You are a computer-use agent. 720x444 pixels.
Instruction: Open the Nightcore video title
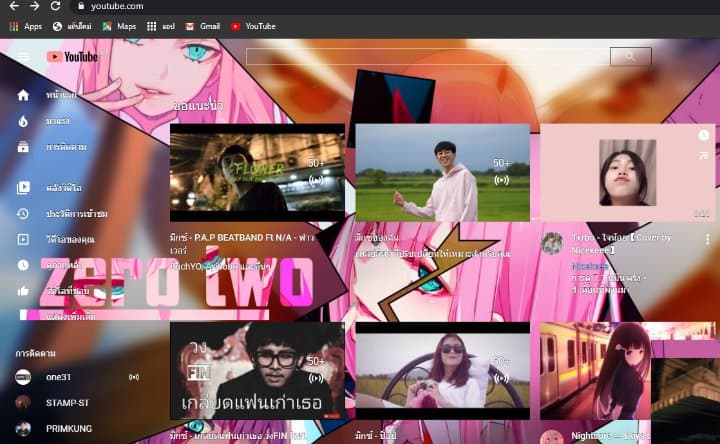click(610, 435)
